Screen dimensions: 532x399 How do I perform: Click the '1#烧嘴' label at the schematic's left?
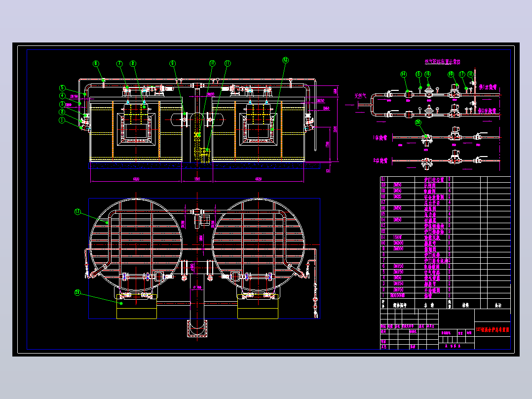(380, 138)
